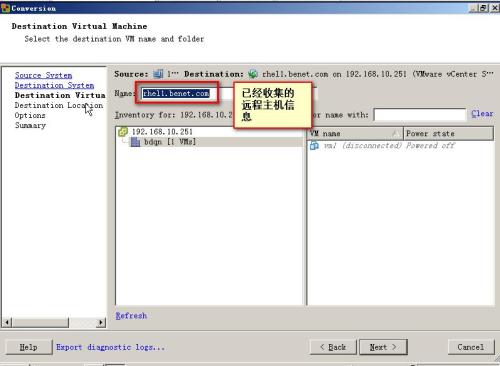This screenshot has height=366, width=500.
Task: Click the virtual machine icon beside vm1
Action: [x=314, y=145]
